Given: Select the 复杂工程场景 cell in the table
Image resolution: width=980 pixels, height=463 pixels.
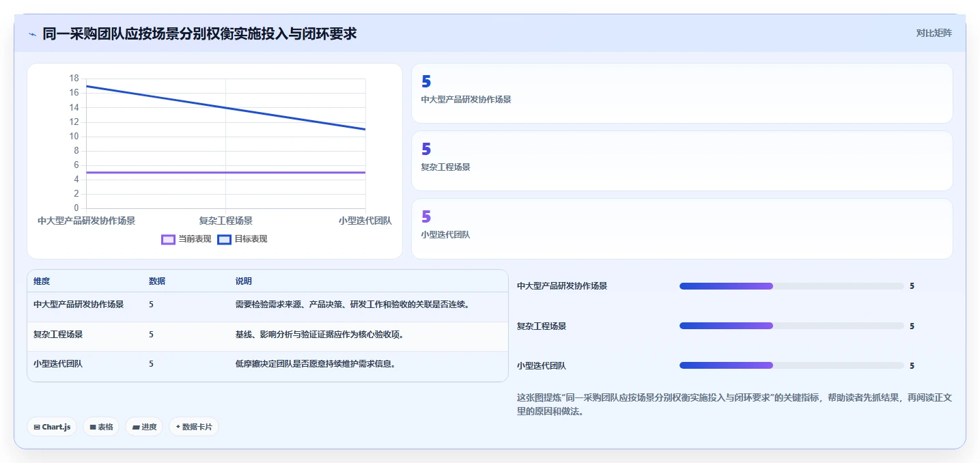Looking at the screenshot, I should [58, 335].
